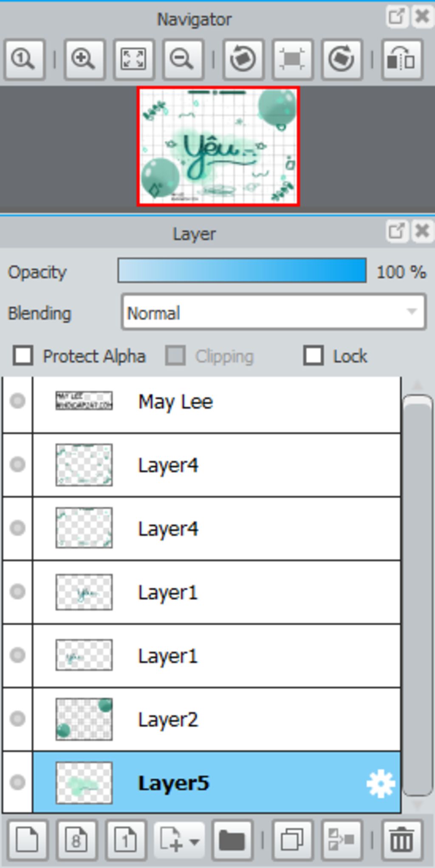Reset canvas rotation icon
The height and width of the screenshot is (868, 435).
(293, 59)
